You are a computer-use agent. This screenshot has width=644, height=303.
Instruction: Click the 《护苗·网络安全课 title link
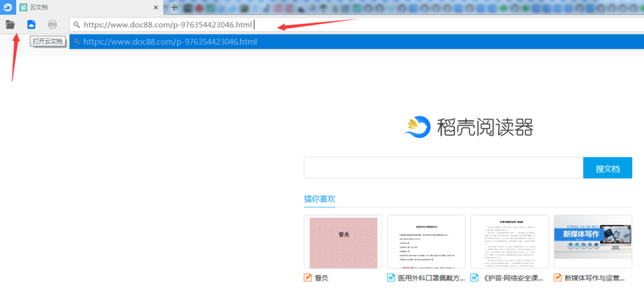(x=513, y=278)
